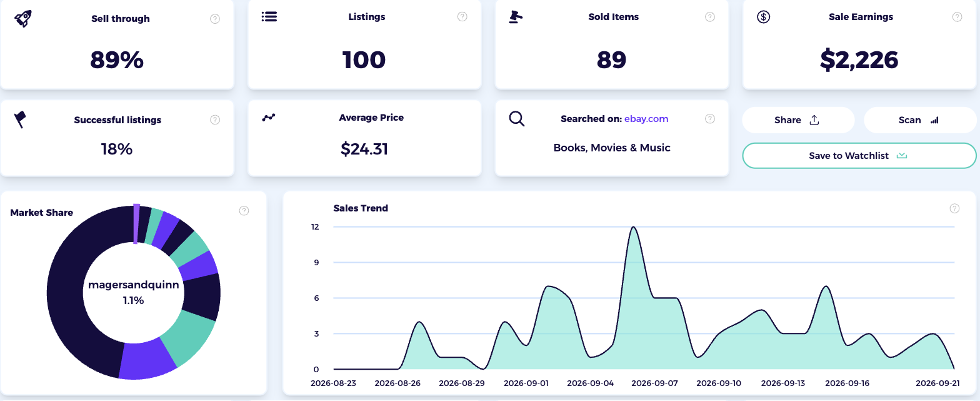Click the Sold Items value 89
980x401 pixels.
click(612, 60)
